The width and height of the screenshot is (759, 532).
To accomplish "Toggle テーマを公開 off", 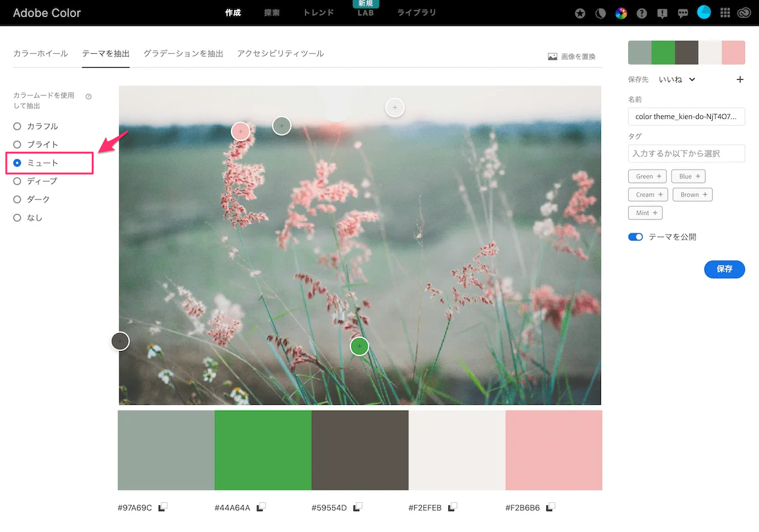I will pos(635,236).
